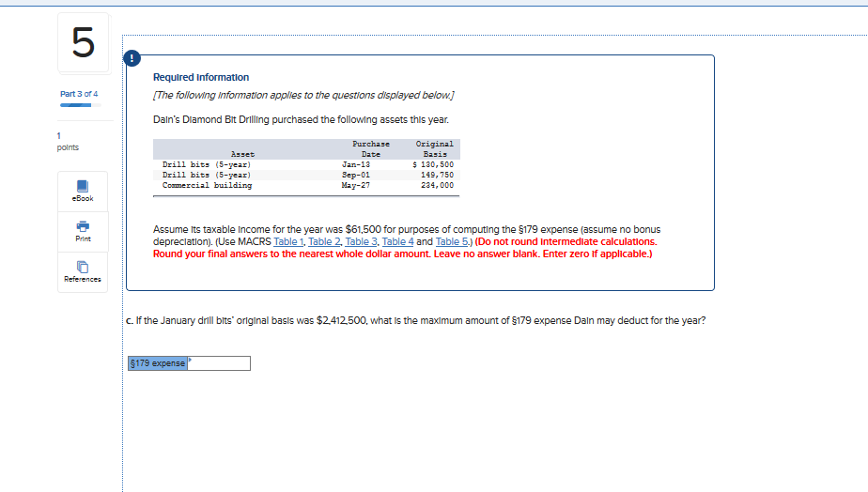Click the 1 points label

[x=68, y=142]
